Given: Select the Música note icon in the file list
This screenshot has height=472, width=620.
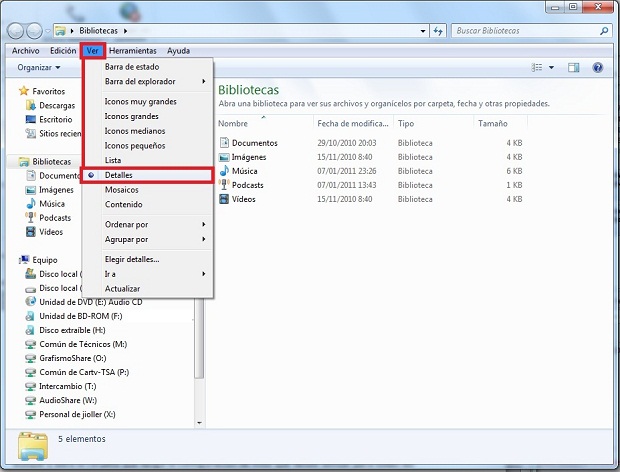Looking at the screenshot, I should point(224,171).
